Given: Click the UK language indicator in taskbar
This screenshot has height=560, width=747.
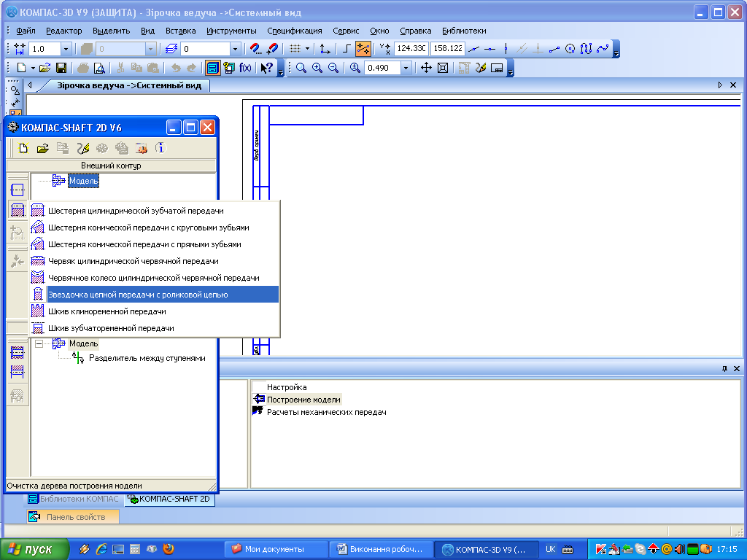Looking at the screenshot, I should [550, 549].
